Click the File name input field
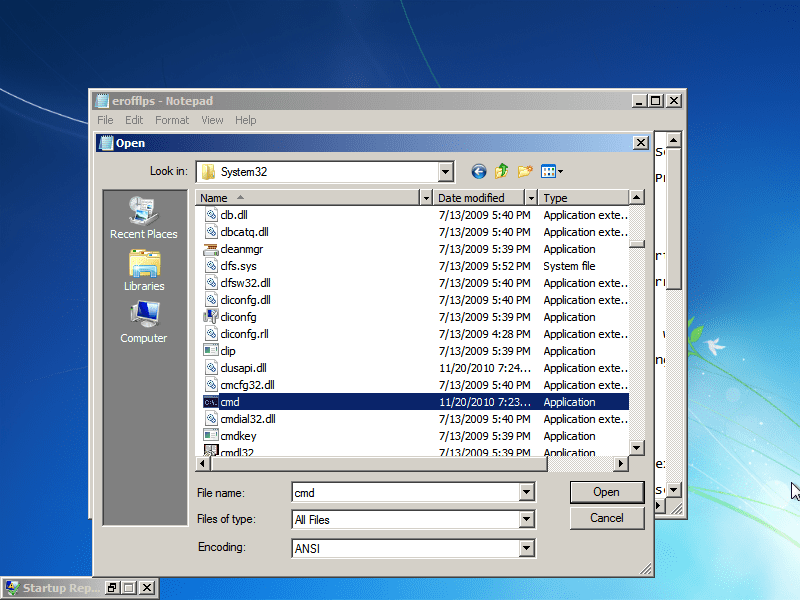Screen dimensions: 800x600 point(406,492)
